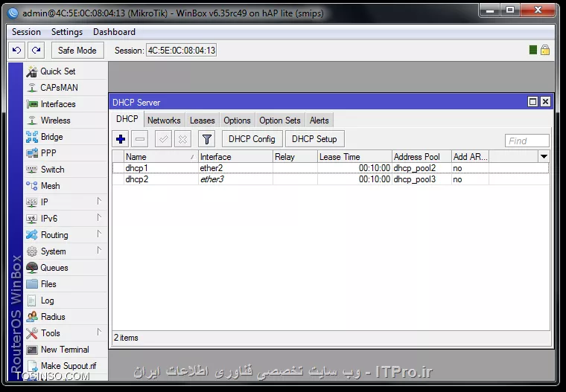Switch to the Leases tab

tap(202, 121)
